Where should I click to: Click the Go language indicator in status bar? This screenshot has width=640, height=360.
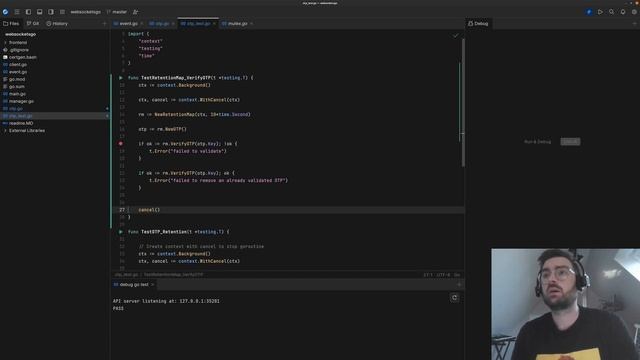click(x=457, y=275)
